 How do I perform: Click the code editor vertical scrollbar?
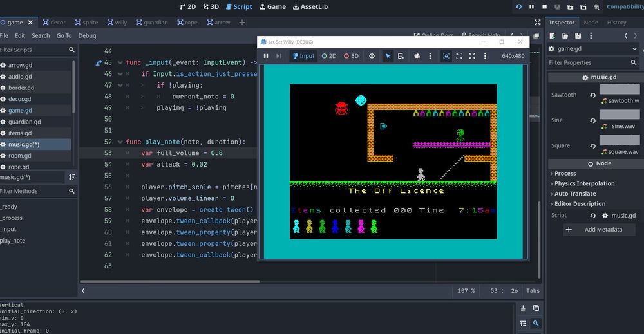click(x=540, y=239)
